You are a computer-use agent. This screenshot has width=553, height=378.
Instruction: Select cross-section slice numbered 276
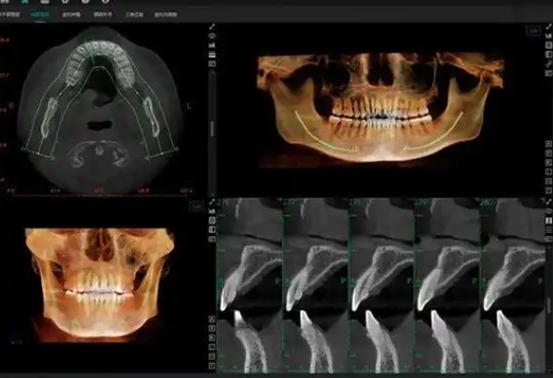(250, 285)
